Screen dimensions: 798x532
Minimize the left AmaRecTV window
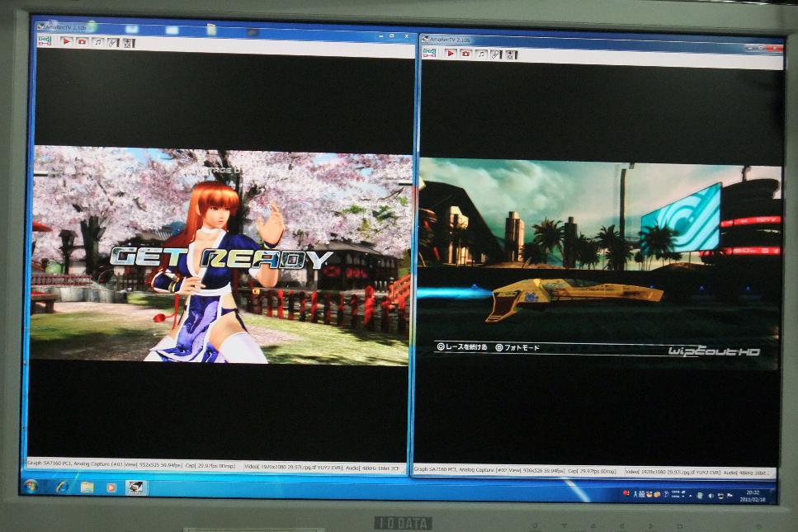(x=380, y=36)
